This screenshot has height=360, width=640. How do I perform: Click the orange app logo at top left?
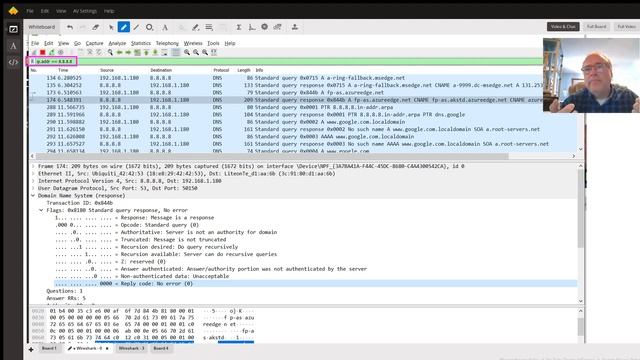click(13, 11)
